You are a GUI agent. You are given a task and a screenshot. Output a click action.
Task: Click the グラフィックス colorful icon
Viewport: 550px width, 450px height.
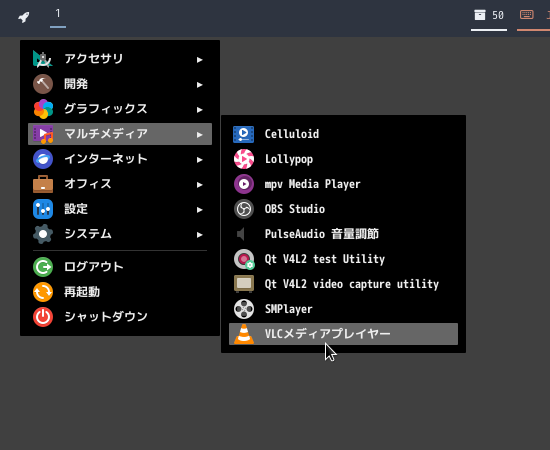tap(43, 109)
